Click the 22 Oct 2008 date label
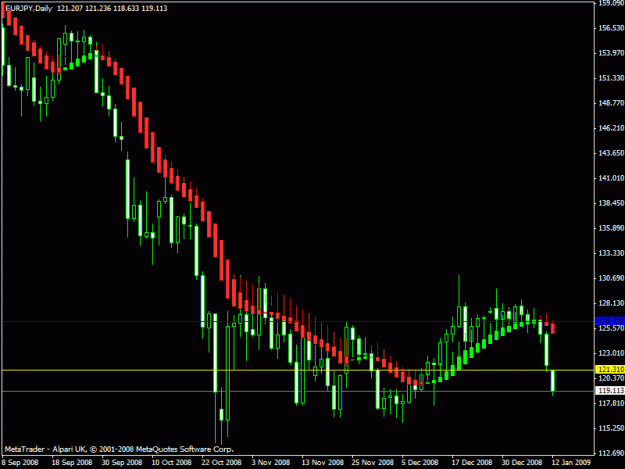 (221, 463)
